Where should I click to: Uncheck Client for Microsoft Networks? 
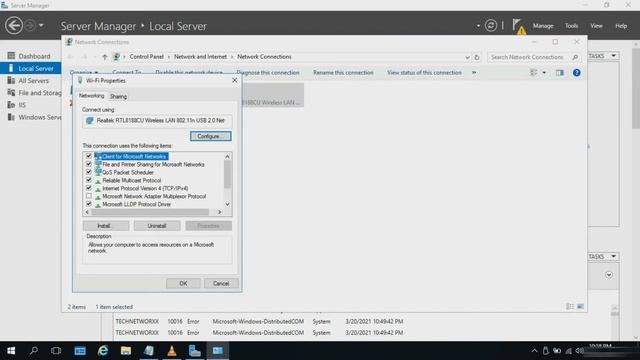click(89, 156)
